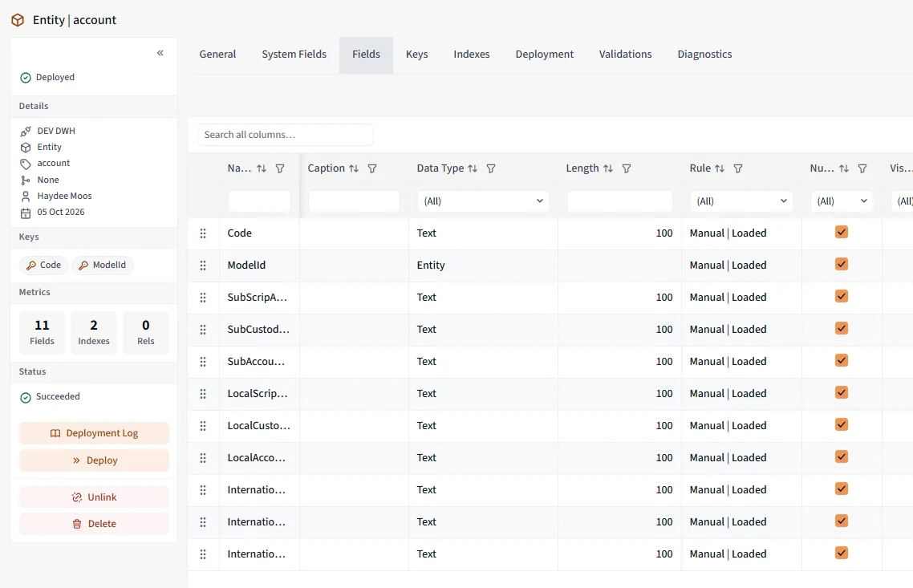Click the Name column filter input
913x588 pixels.
(x=259, y=201)
